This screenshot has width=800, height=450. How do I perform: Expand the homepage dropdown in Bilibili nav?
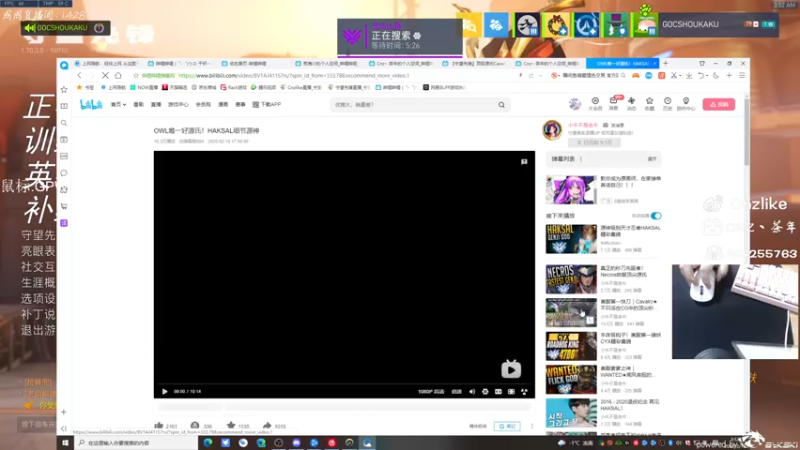118,104
